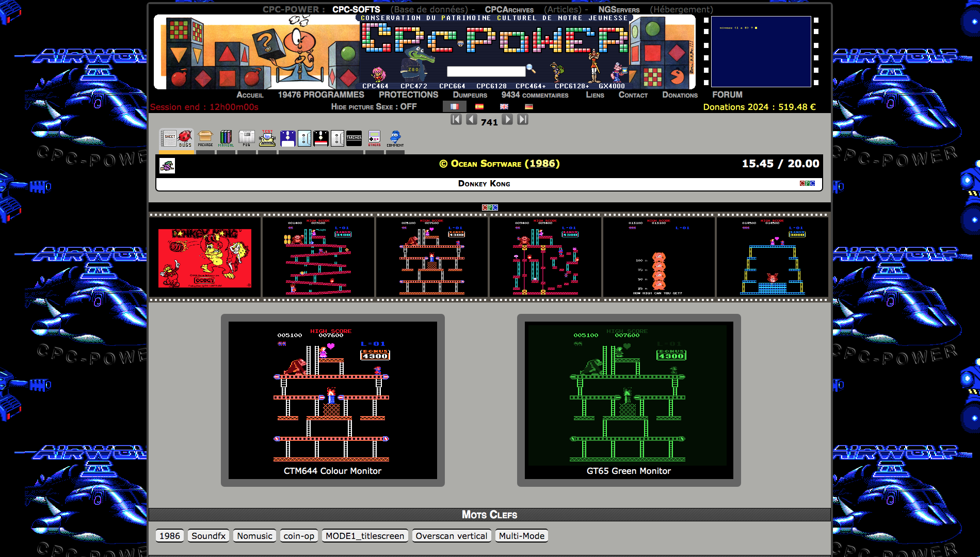Click the CPC badge beside Donkey Kong title

[807, 183]
